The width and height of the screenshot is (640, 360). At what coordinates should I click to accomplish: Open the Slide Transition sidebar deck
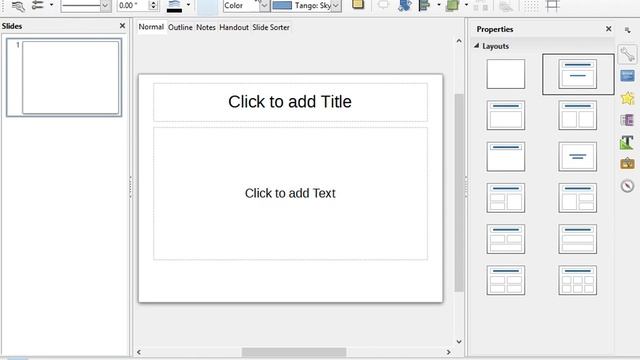click(x=627, y=76)
